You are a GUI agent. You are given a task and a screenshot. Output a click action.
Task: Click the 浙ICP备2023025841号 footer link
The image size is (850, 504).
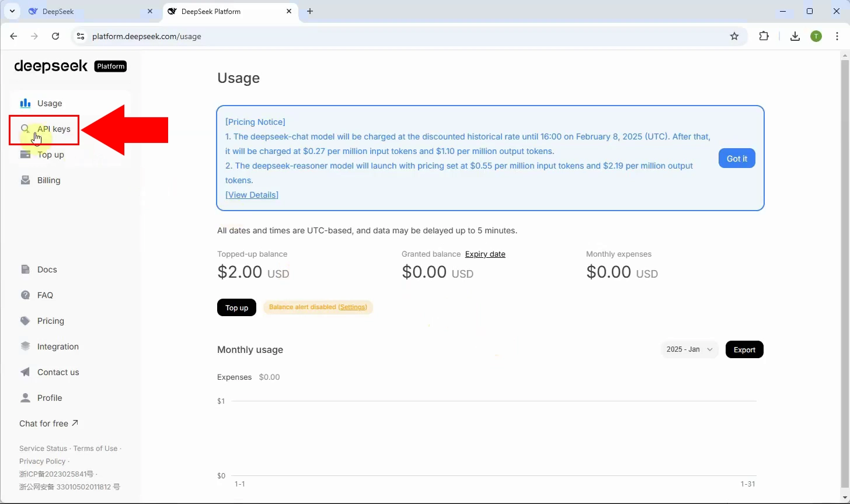coord(56,474)
